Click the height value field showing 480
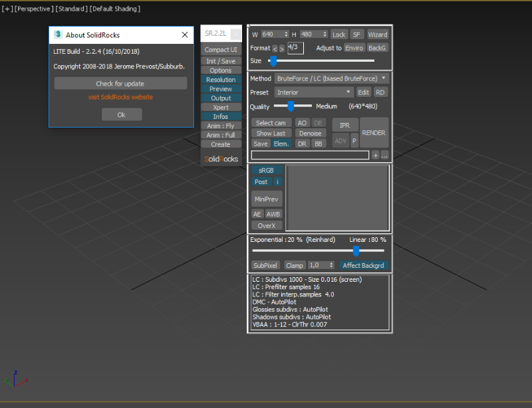 tap(311, 35)
